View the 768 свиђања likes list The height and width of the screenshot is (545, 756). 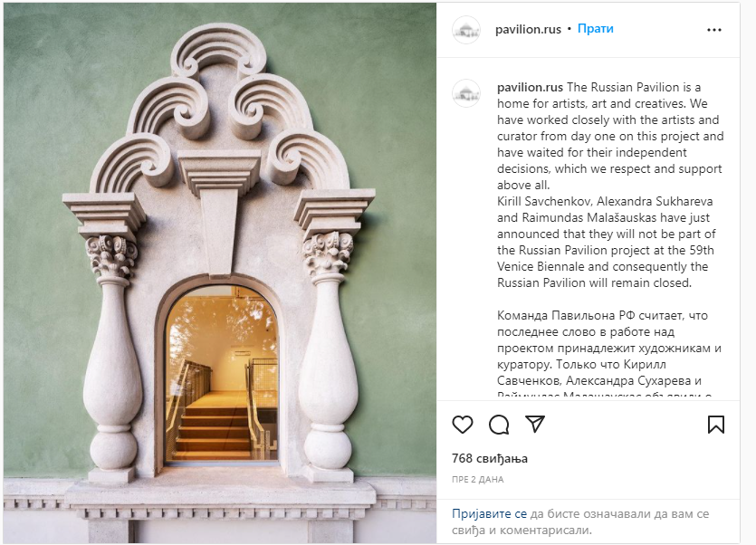(490, 458)
